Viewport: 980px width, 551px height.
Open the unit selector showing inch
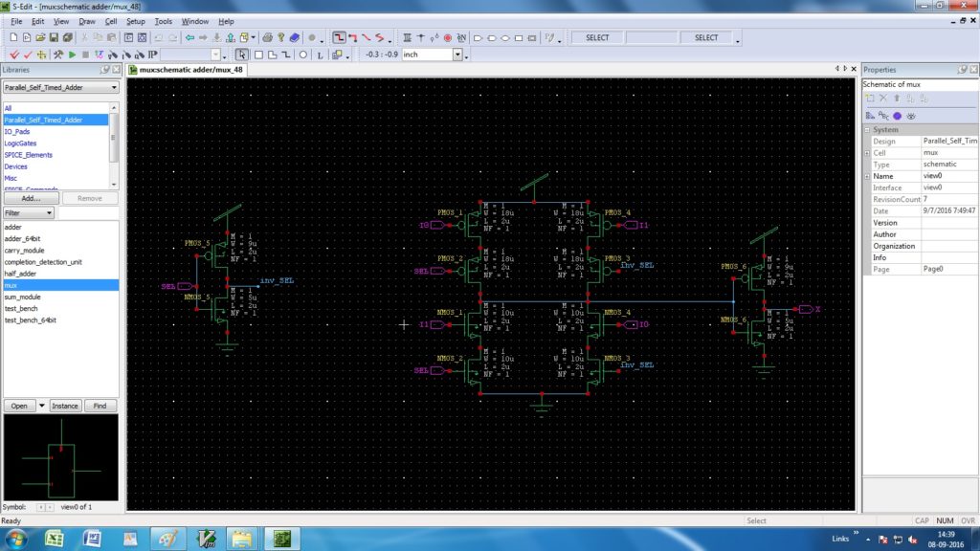coord(458,55)
